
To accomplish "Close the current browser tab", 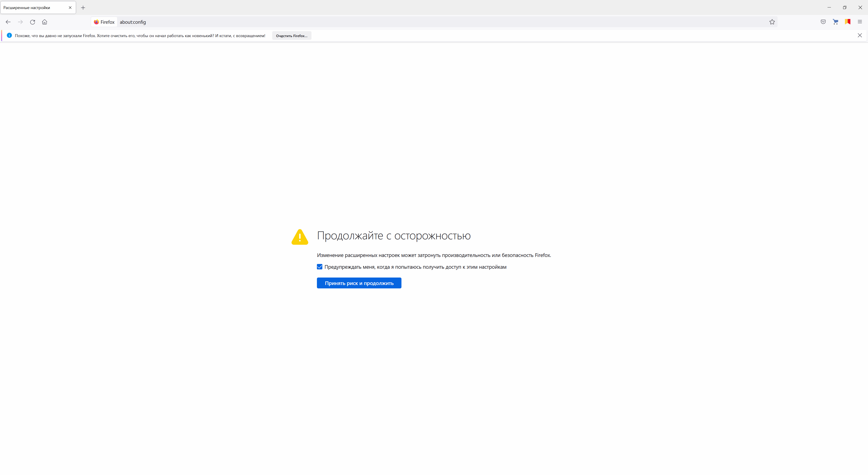I will (x=70, y=7).
